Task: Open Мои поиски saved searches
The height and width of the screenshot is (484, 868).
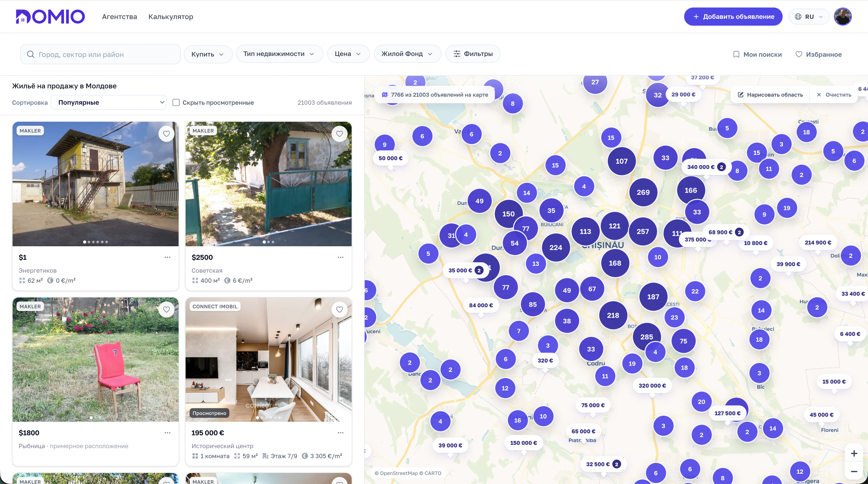Action: [757, 54]
